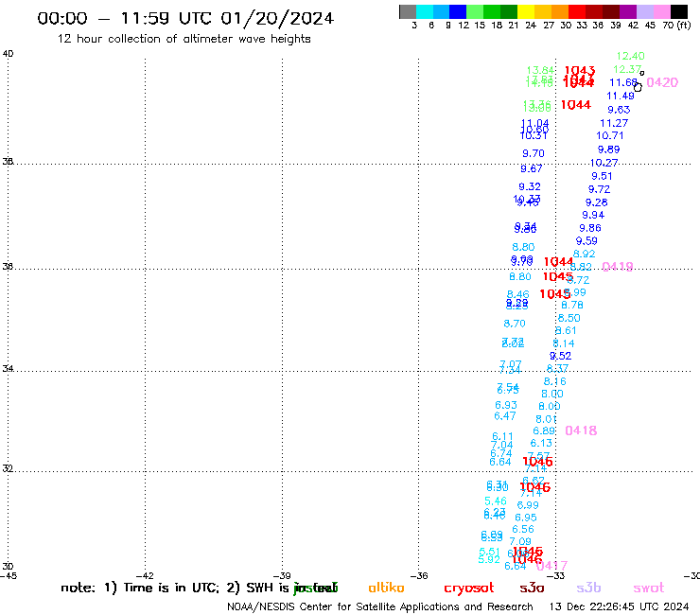Select the black swatch at the scale's end
700x615 pixels.
(679, 11)
